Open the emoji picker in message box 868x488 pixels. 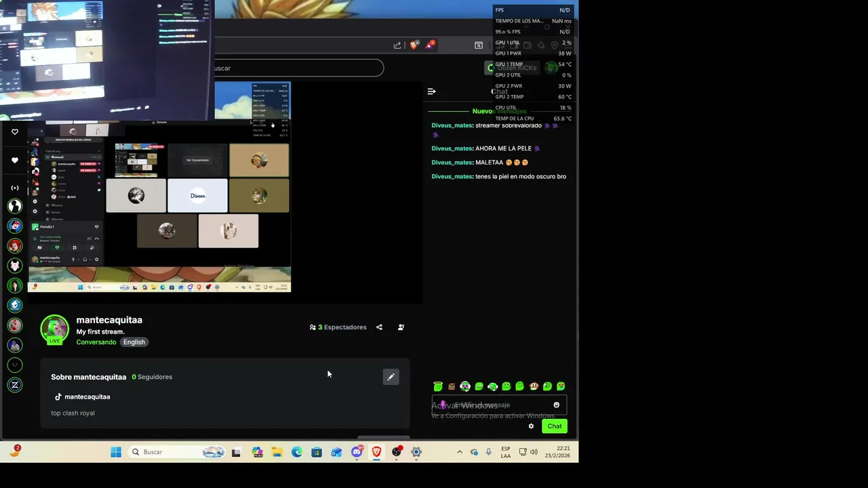tap(557, 405)
